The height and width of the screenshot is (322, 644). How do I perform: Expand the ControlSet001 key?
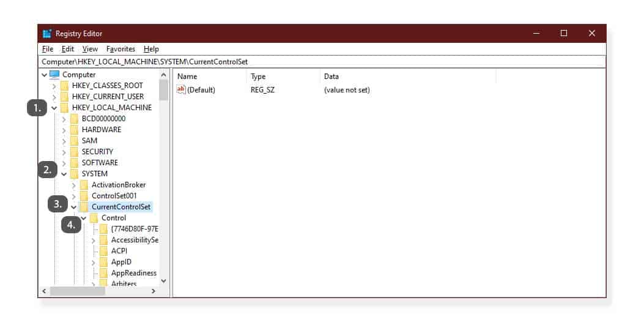tap(74, 196)
